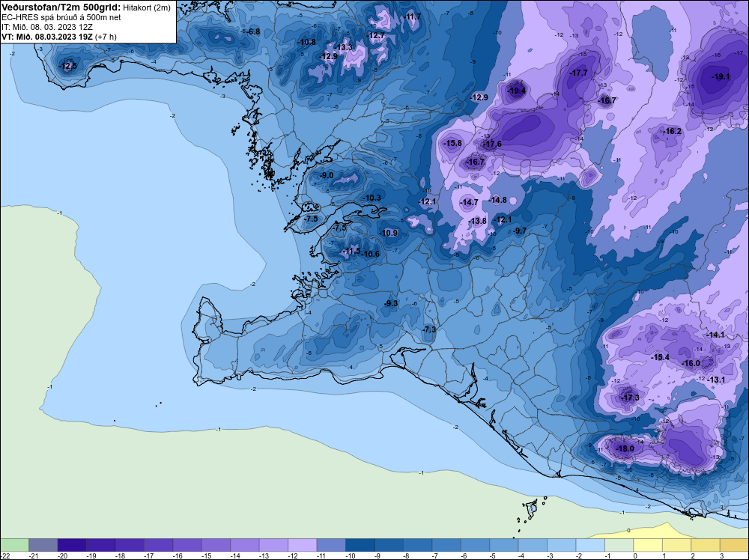
Task: Click the -9.7 temperature reading
Action: pos(520,231)
